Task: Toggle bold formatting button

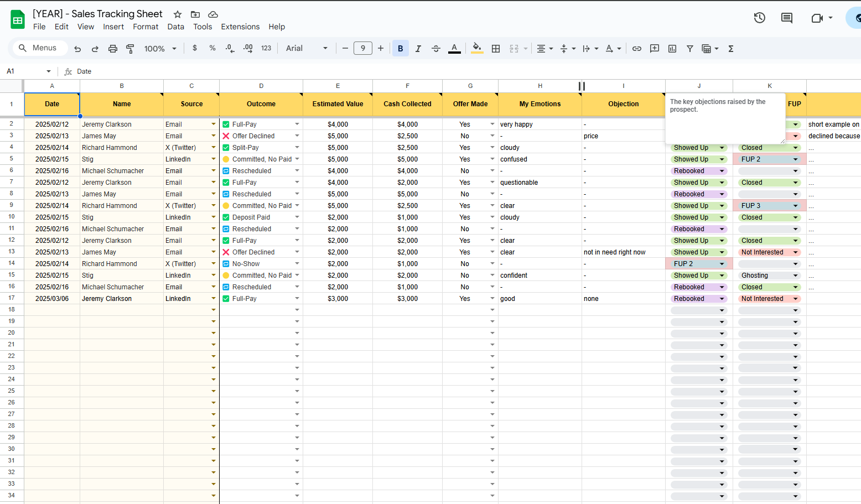Action: (401, 49)
